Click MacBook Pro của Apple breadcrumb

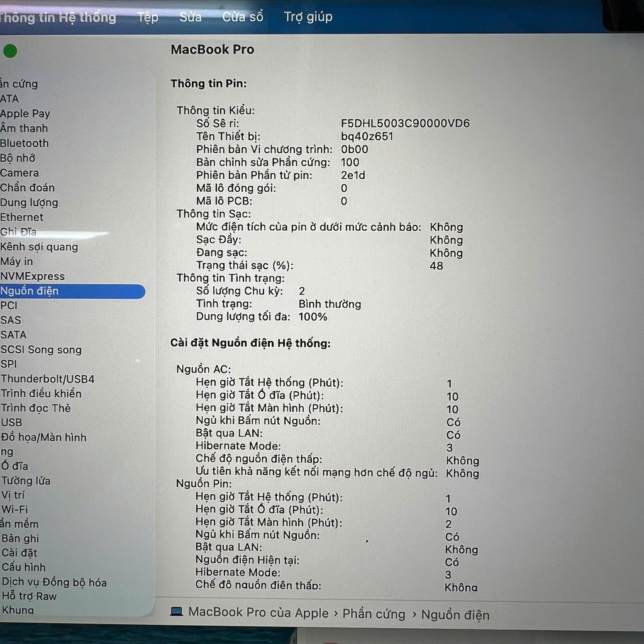pyautogui.click(x=258, y=613)
